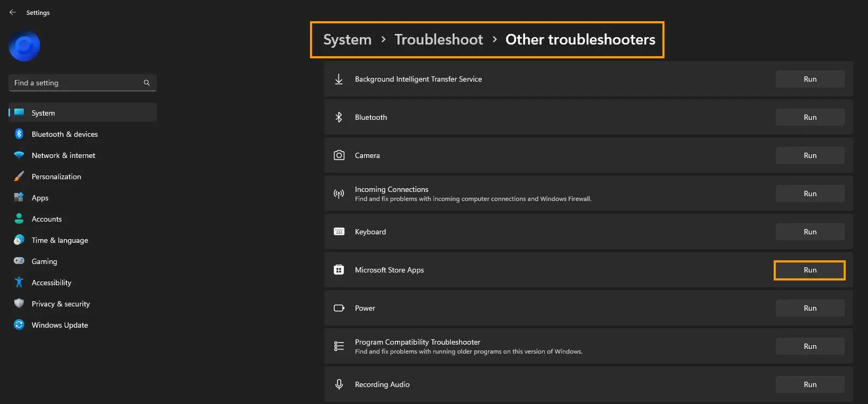Click the Keyboard troubleshooter icon
Image resolution: width=868 pixels, height=404 pixels.
pos(339,232)
